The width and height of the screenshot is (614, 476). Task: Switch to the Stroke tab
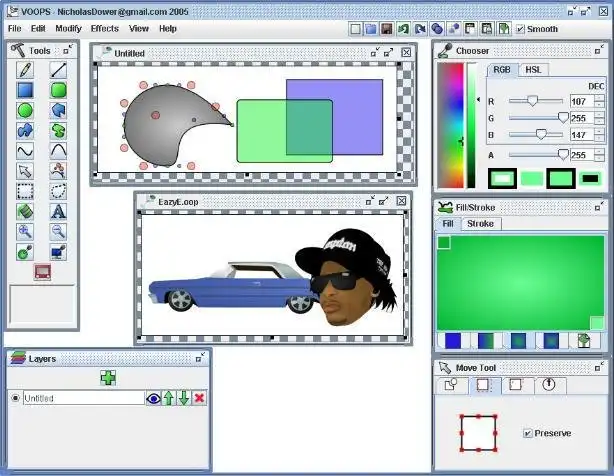(x=480, y=224)
